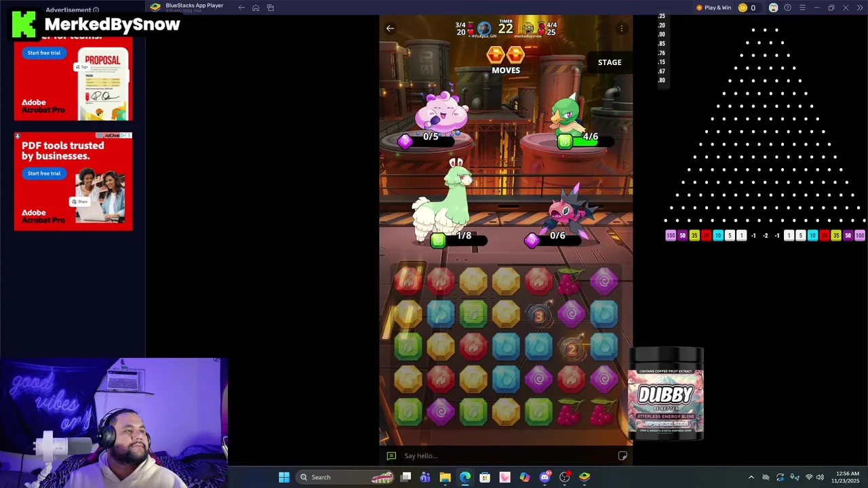Tap the bomb tile numbered 3

coord(538,314)
